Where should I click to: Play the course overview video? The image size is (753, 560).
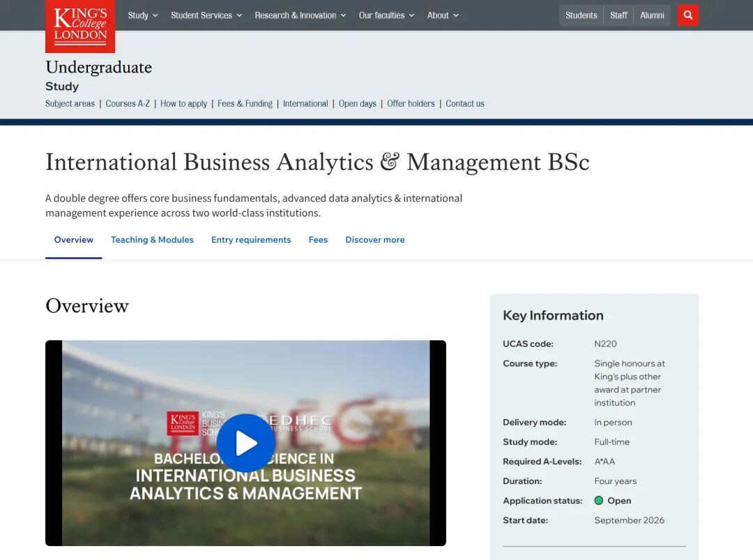click(245, 443)
